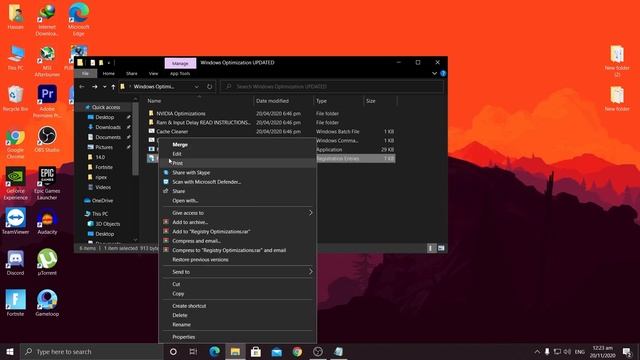Open the File ribbon tab
Image resolution: width=640 pixels, height=360 pixels.
85,73
